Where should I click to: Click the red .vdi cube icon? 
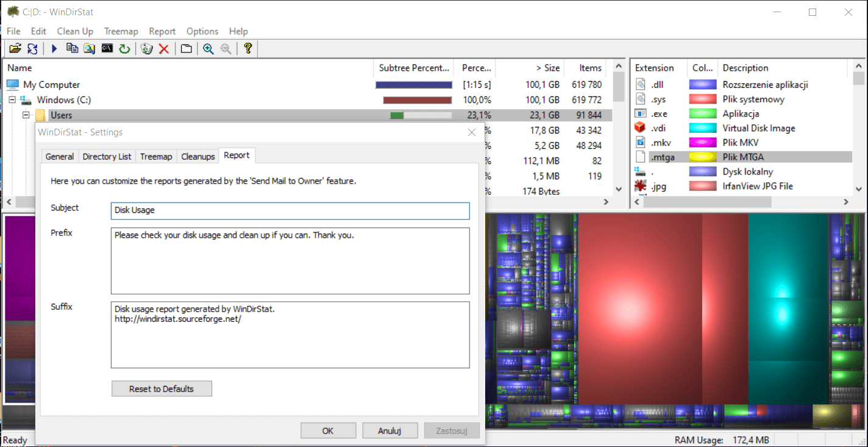(640, 128)
